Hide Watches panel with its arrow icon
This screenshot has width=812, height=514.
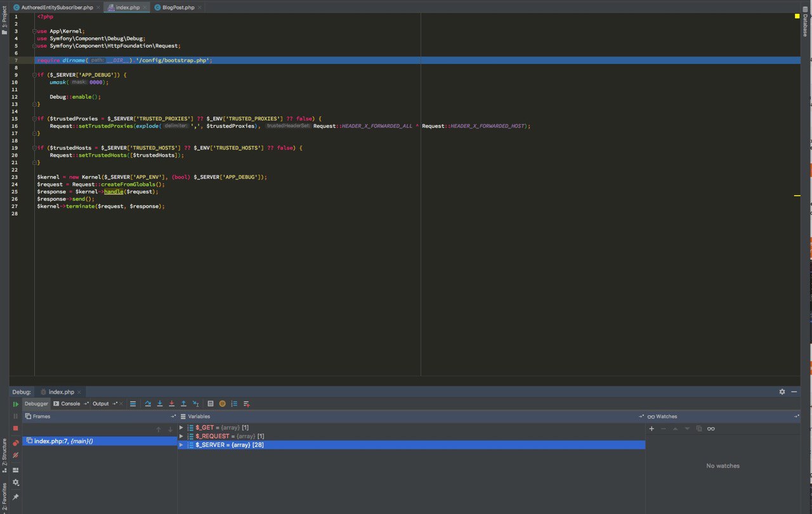tap(797, 416)
